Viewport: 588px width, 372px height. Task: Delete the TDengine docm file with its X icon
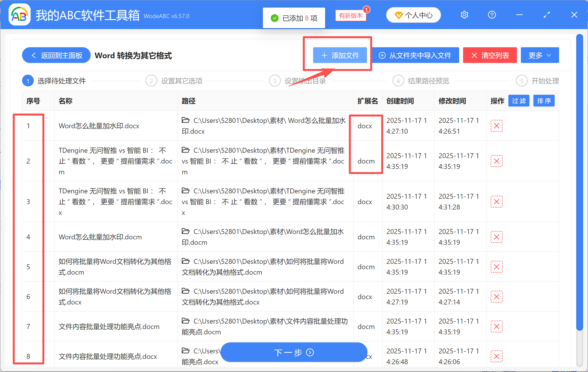coord(497,161)
